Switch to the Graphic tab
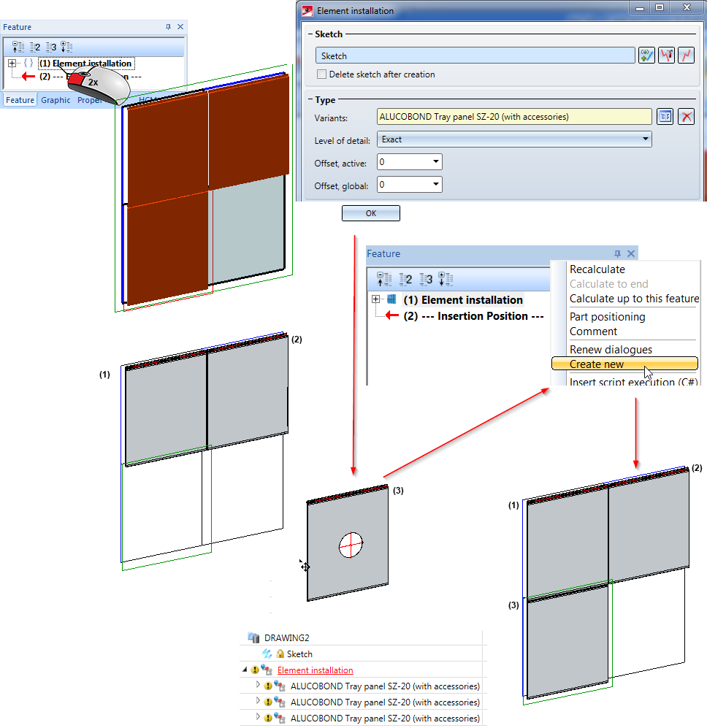707x728 pixels. pos(56,100)
